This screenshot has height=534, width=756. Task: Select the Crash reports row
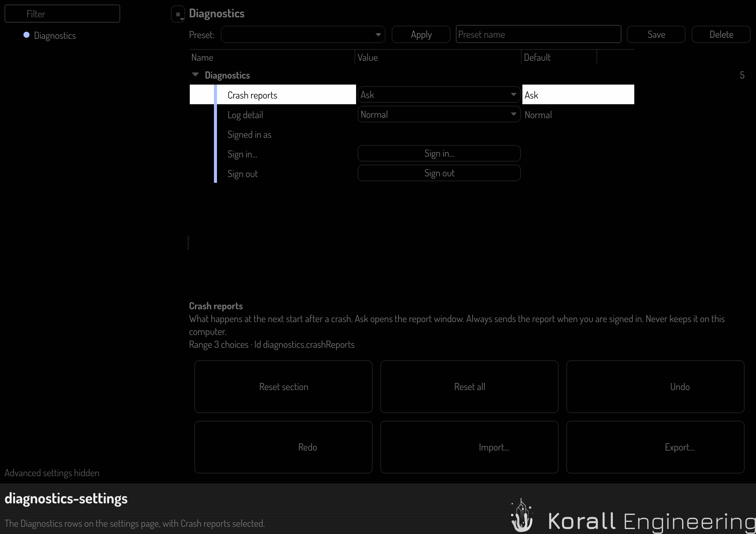pos(412,95)
